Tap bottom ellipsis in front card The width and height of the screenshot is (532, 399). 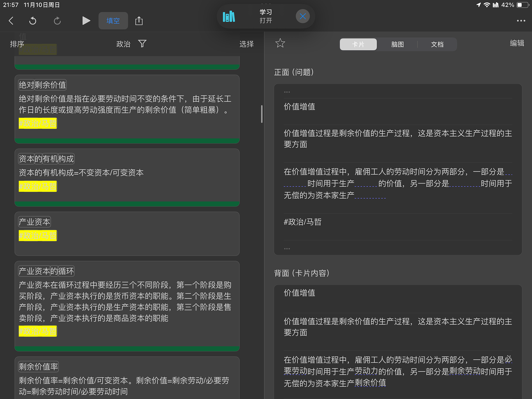pos(287,249)
